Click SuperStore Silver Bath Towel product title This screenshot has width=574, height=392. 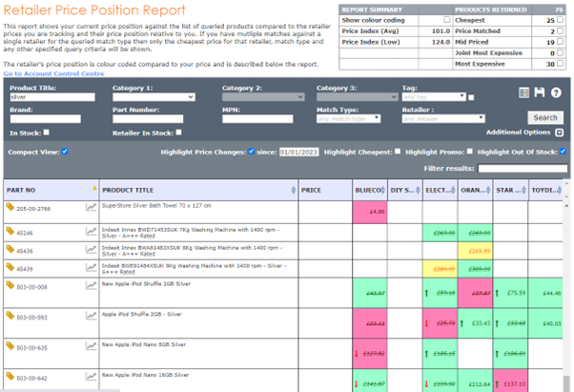(156, 206)
